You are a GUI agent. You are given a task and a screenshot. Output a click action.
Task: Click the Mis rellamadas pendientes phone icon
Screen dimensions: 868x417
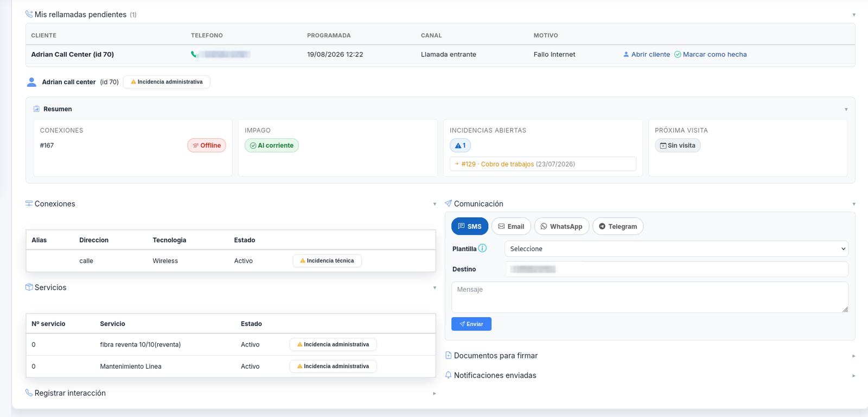(x=29, y=14)
